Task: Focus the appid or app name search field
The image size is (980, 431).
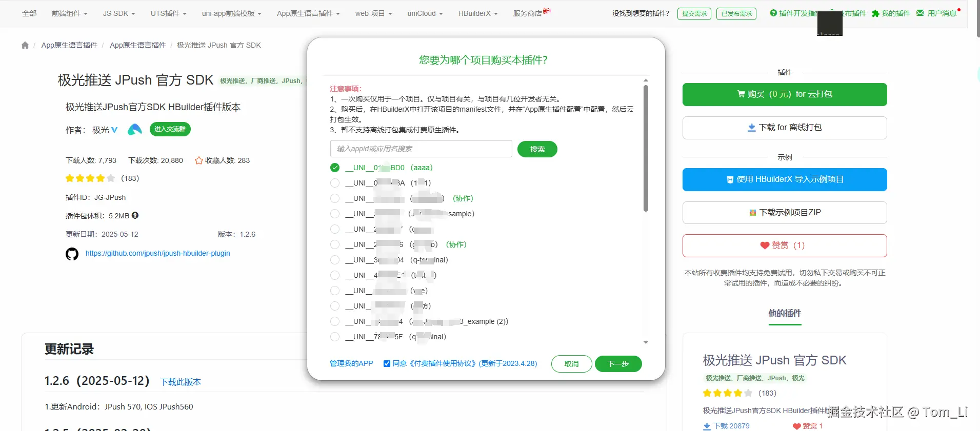Action: [421, 149]
